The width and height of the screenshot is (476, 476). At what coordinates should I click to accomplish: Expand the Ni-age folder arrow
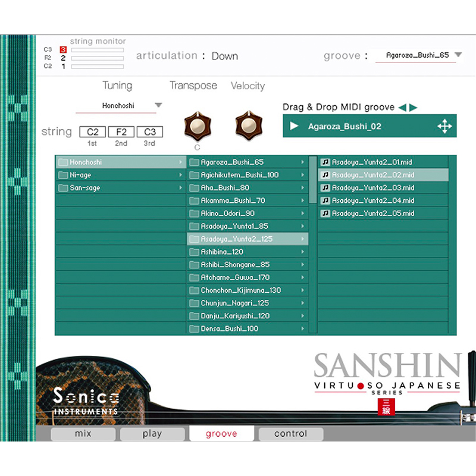coord(181,175)
